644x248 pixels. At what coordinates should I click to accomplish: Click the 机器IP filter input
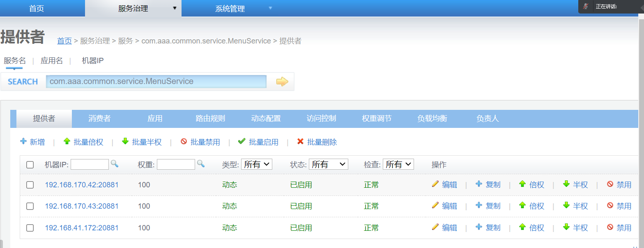(90, 164)
